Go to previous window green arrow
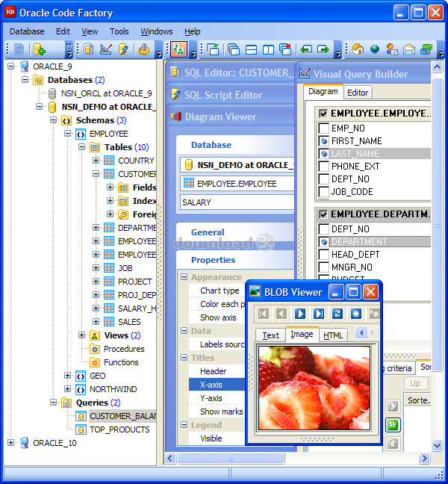The image size is (448, 484). [x=306, y=49]
